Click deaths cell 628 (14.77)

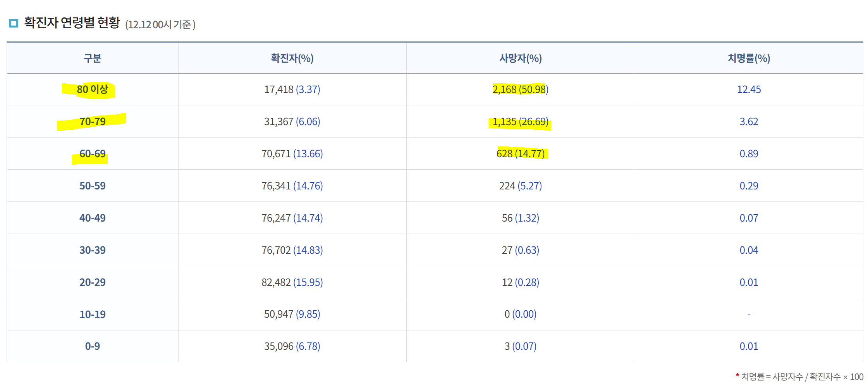point(521,154)
